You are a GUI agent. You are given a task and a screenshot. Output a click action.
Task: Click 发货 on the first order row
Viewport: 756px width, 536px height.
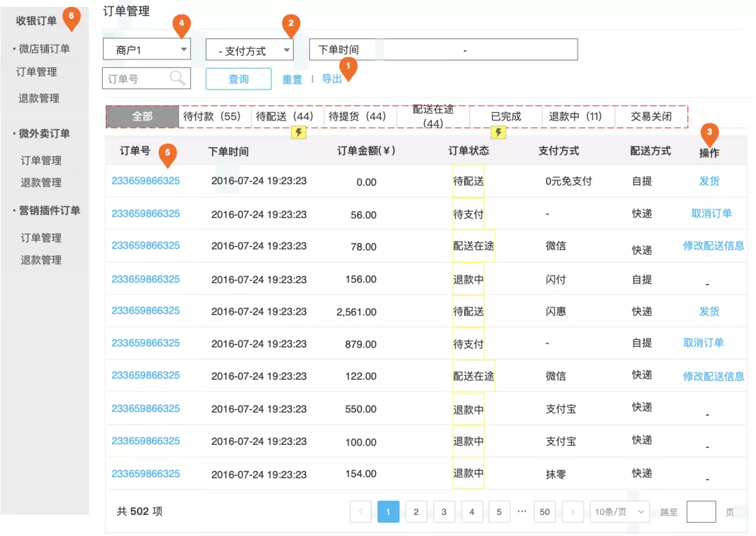pyautogui.click(x=709, y=181)
